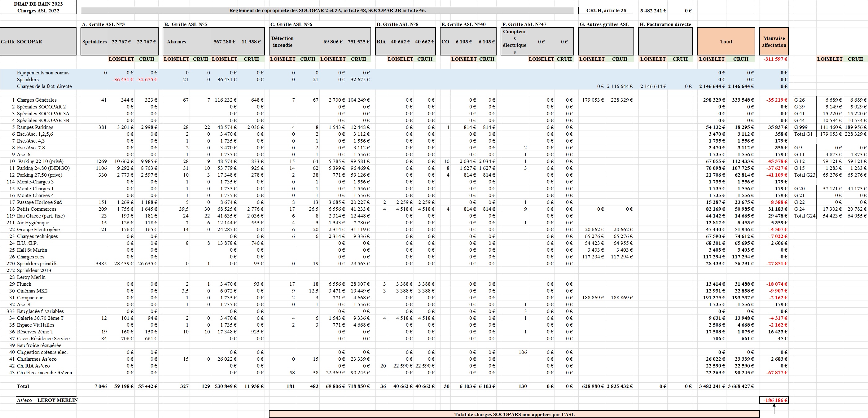The width and height of the screenshot is (868, 418).
Task: Select the Rampes Parkings row label
Action: point(36,127)
